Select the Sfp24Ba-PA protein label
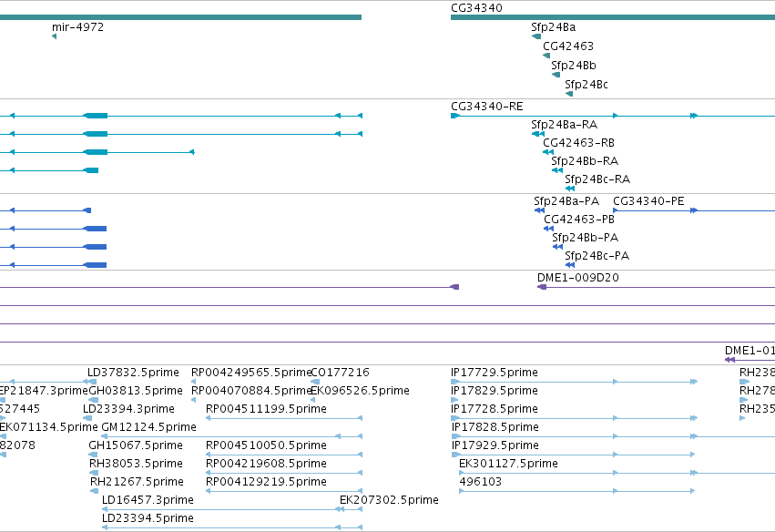The image size is (775, 532). pyautogui.click(x=566, y=201)
